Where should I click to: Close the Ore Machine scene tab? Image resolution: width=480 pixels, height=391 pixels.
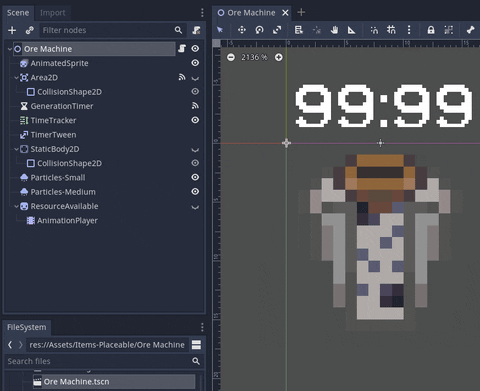click(x=285, y=13)
